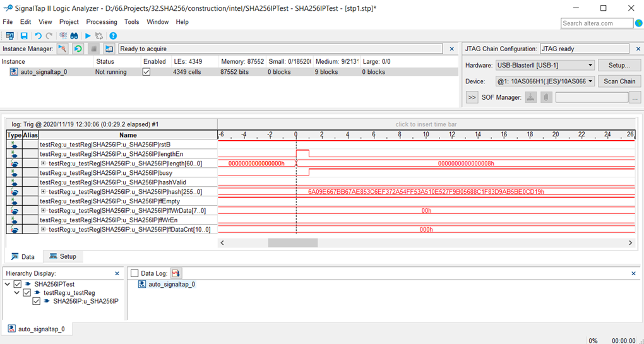The image size is (644, 344).
Task: Open Find with the binoculars icon
Action: [75, 36]
